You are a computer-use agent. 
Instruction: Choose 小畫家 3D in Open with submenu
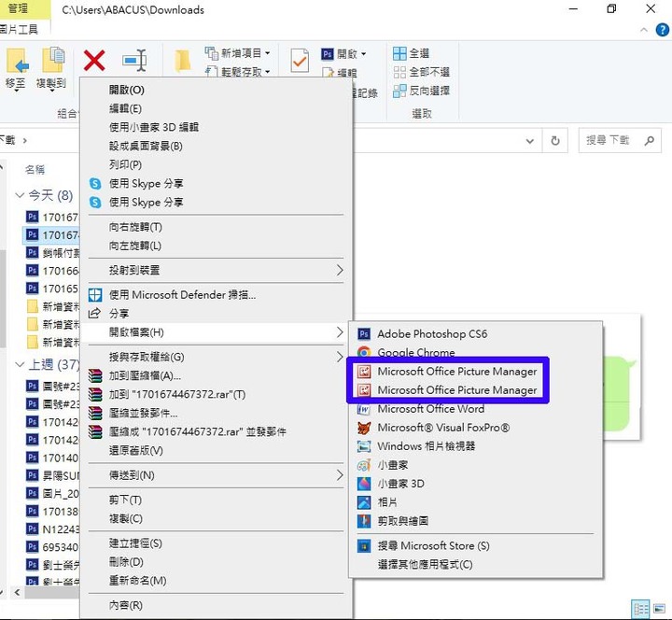476,484
